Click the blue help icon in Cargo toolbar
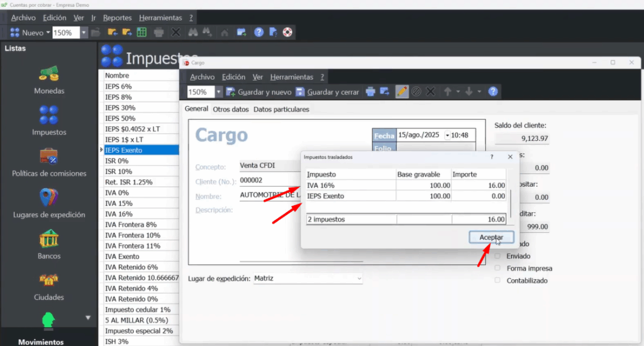Image resolution: width=644 pixels, height=346 pixels. (x=493, y=92)
